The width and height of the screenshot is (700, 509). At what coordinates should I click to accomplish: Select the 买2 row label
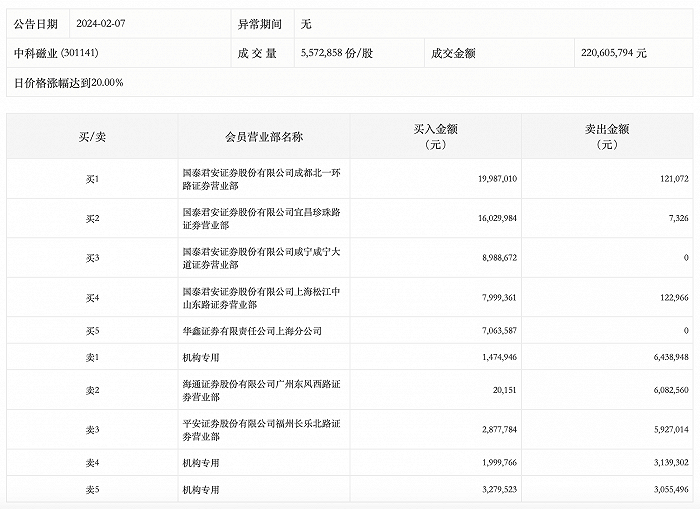[92, 218]
